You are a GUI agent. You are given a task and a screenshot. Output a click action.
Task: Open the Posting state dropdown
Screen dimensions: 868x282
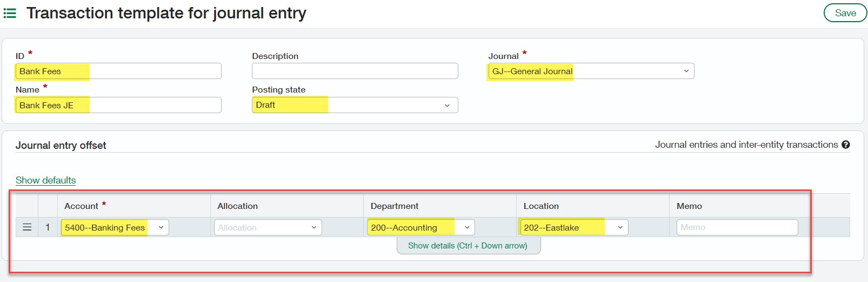click(x=447, y=105)
